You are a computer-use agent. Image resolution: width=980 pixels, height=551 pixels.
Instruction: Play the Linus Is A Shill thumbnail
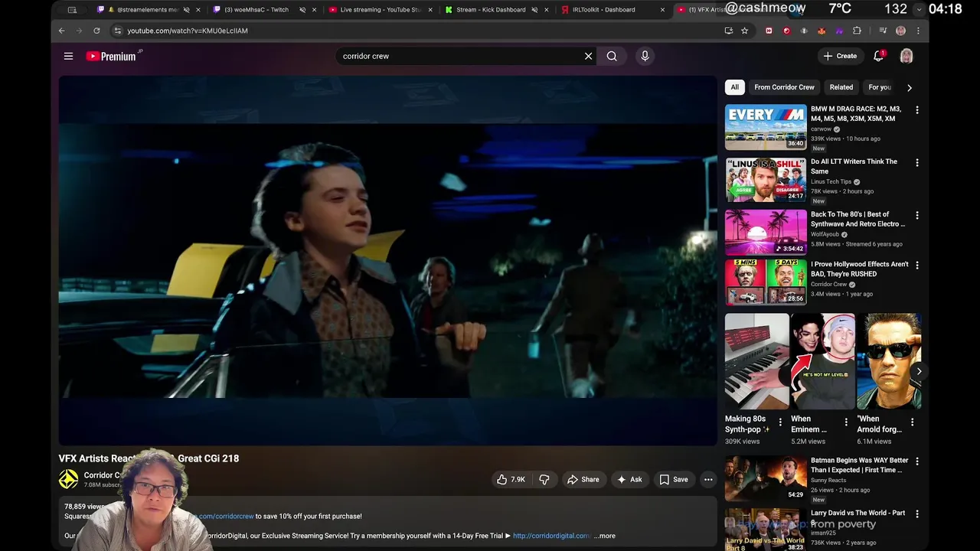click(766, 180)
